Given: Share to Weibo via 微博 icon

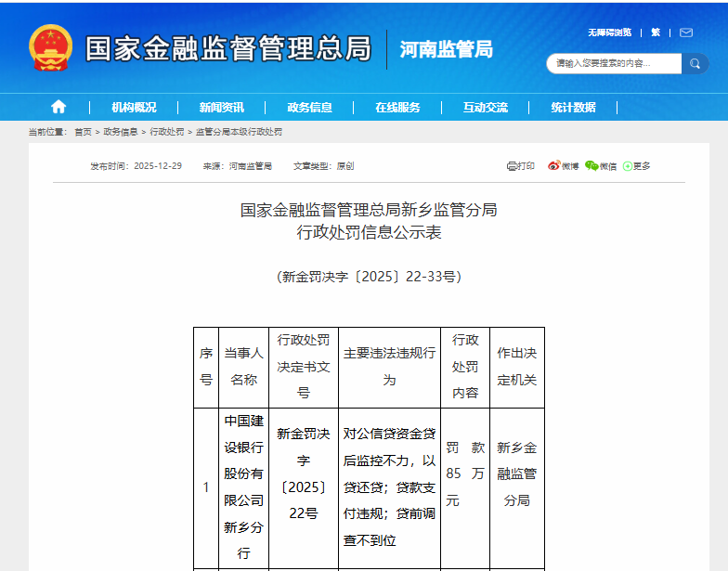Looking at the screenshot, I should pos(563,166).
